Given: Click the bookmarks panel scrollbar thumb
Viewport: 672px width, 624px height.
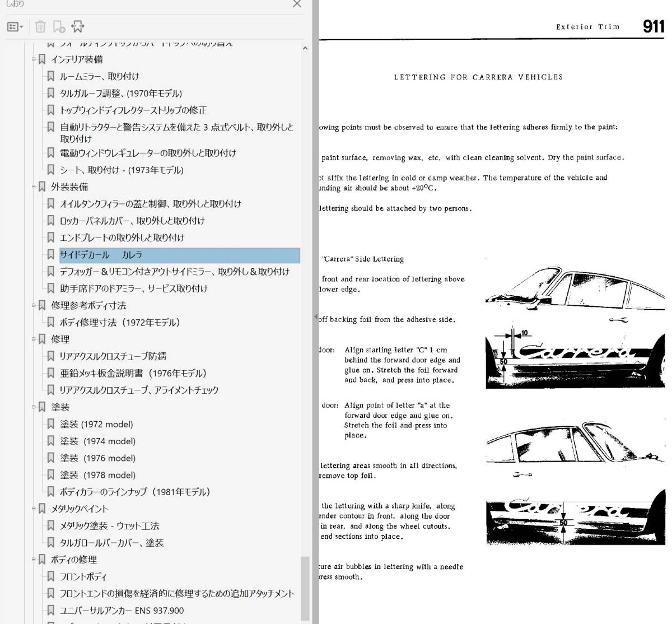Looking at the screenshot, I should coord(305,588).
